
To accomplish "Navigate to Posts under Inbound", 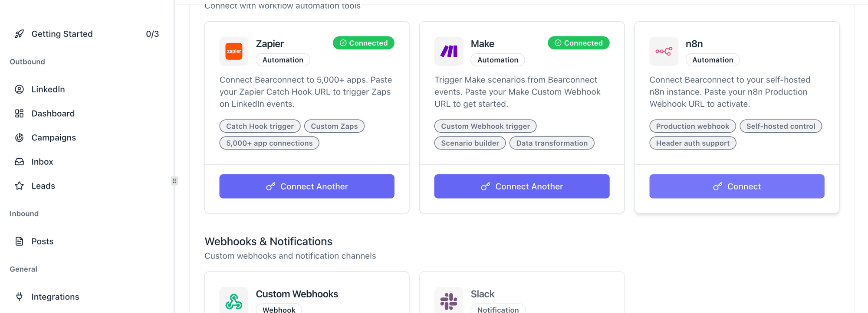I will 42,241.
